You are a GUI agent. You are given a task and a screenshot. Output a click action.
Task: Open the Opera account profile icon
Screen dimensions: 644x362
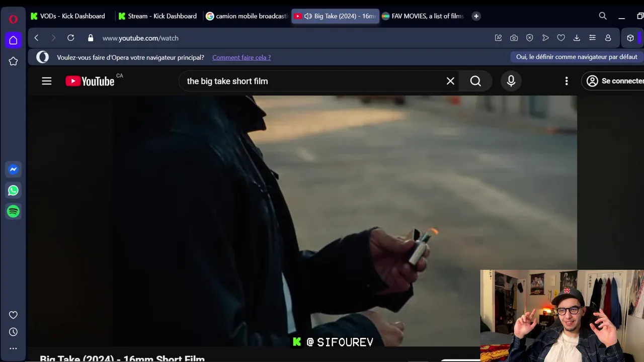click(608, 38)
